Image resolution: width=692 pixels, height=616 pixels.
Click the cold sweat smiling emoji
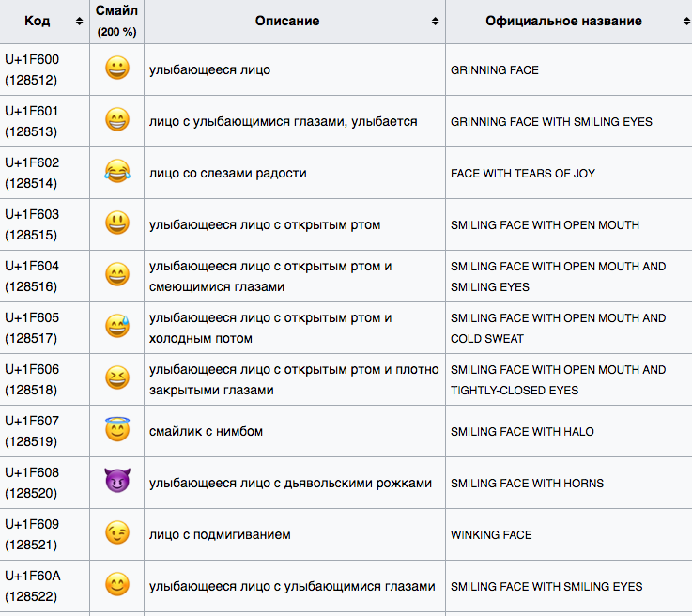point(117,326)
